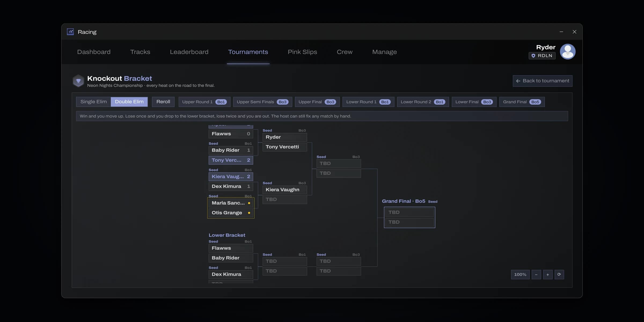Click the 100% zoom level indicator
The image size is (644, 322).
520,275
